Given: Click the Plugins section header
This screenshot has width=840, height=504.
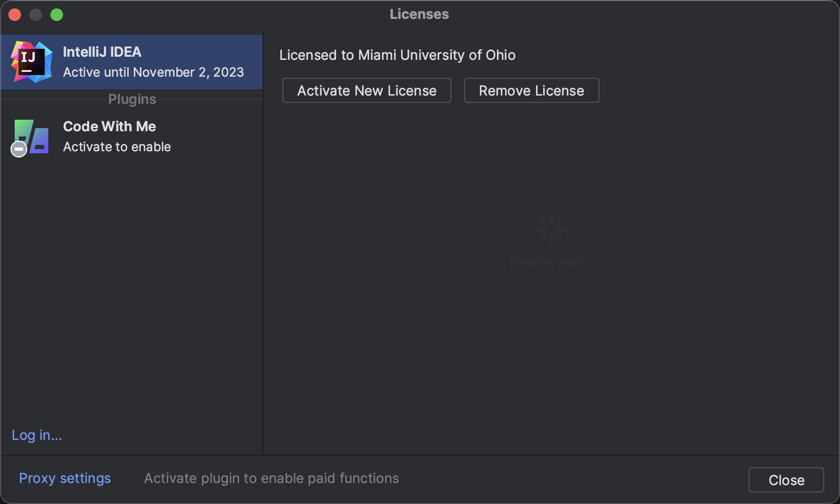Looking at the screenshot, I should coord(132,99).
